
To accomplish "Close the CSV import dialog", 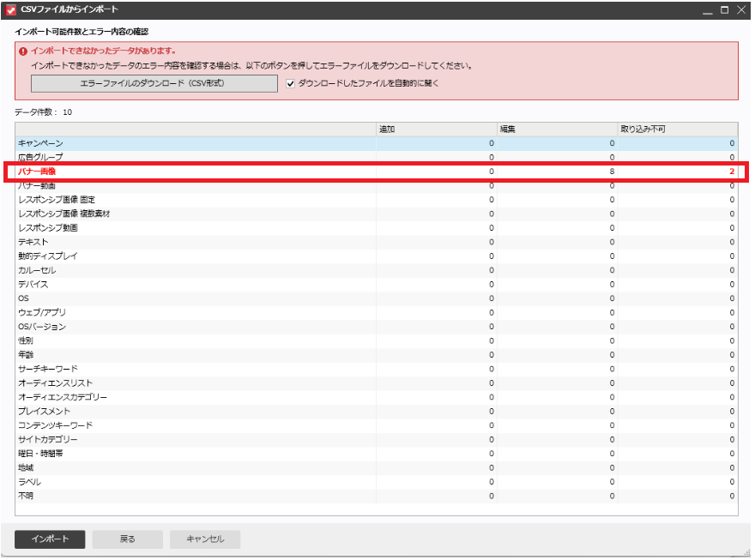I will tap(741, 10).
